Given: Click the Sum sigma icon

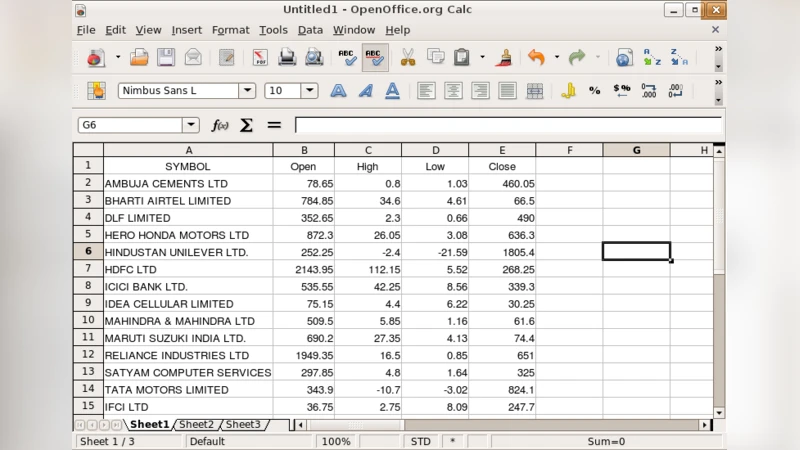Looking at the screenshot, I should [246, 125].
